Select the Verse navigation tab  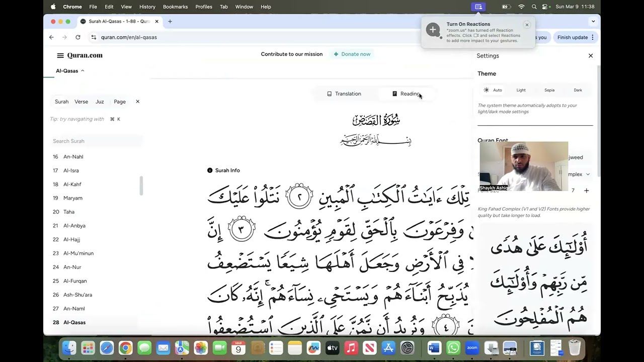(81, 102)
